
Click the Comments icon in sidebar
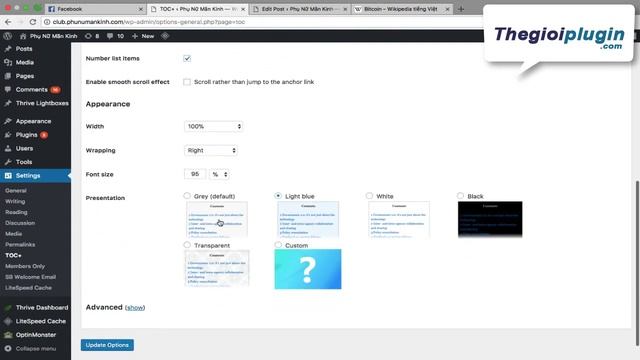click(x=8, y=89)
